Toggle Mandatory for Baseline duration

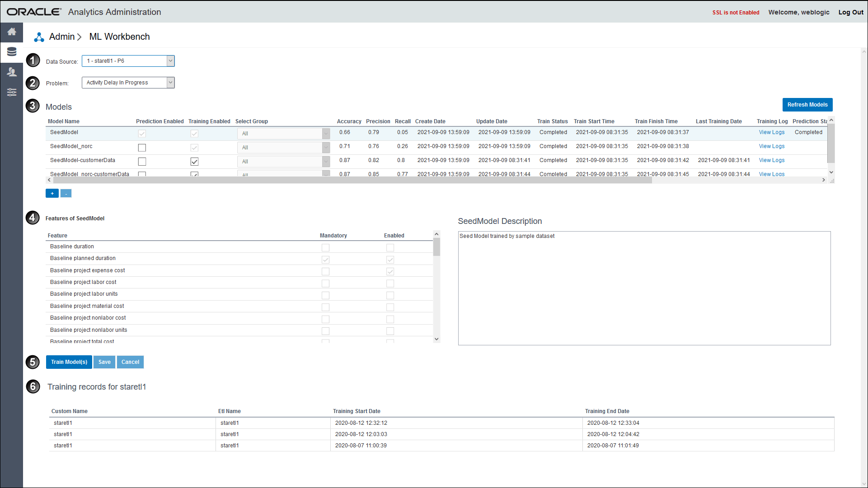point(325,247)
